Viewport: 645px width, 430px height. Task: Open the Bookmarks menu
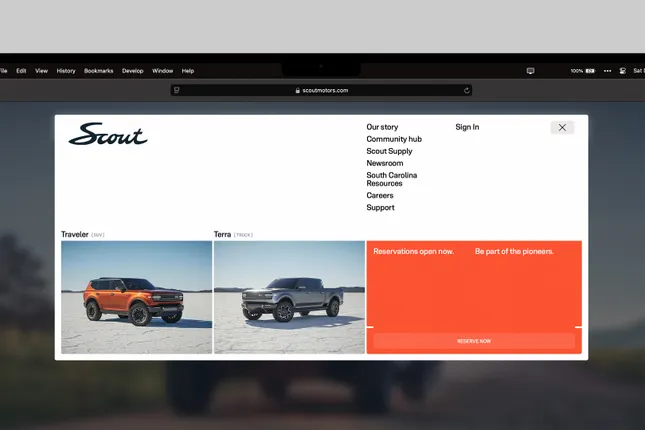pos(98,71)
